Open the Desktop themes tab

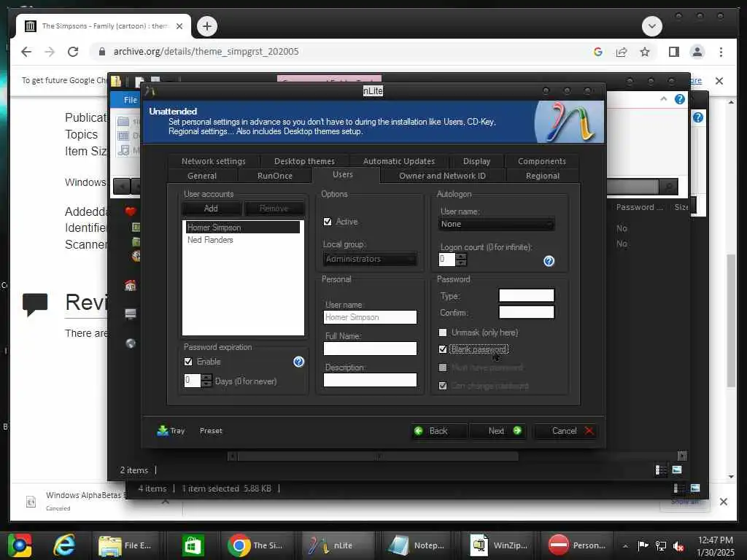click(304, 161)
